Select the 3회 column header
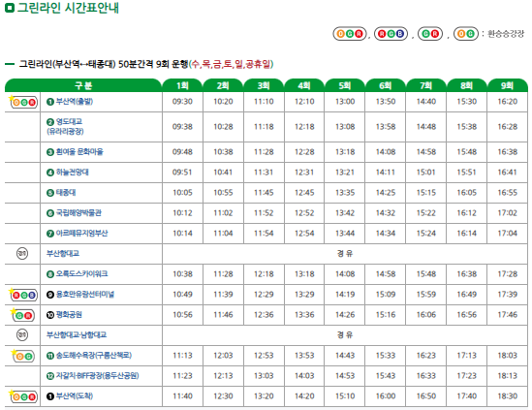Image resolution: width=532 pixels, height=410 pixels. (264, 85)
